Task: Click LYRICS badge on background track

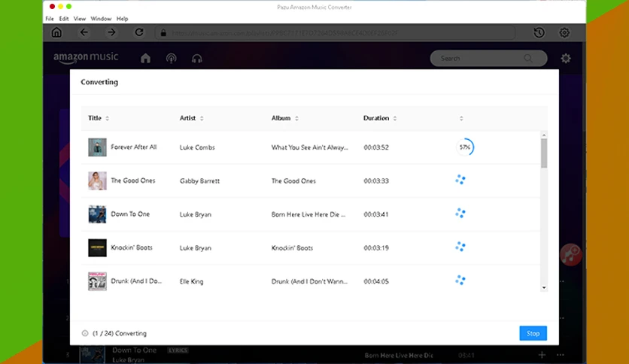Action: click(x=178, y=350)
